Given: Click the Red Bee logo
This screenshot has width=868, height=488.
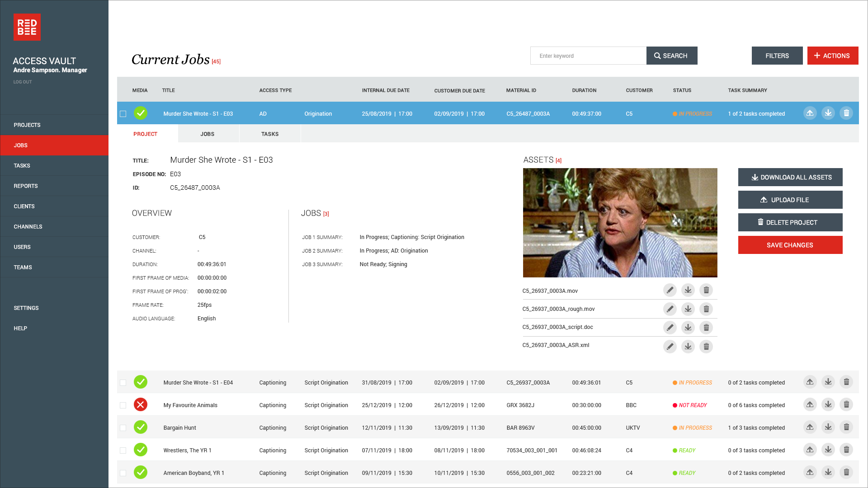Looking at the screenshot, I should pos(27,27).
